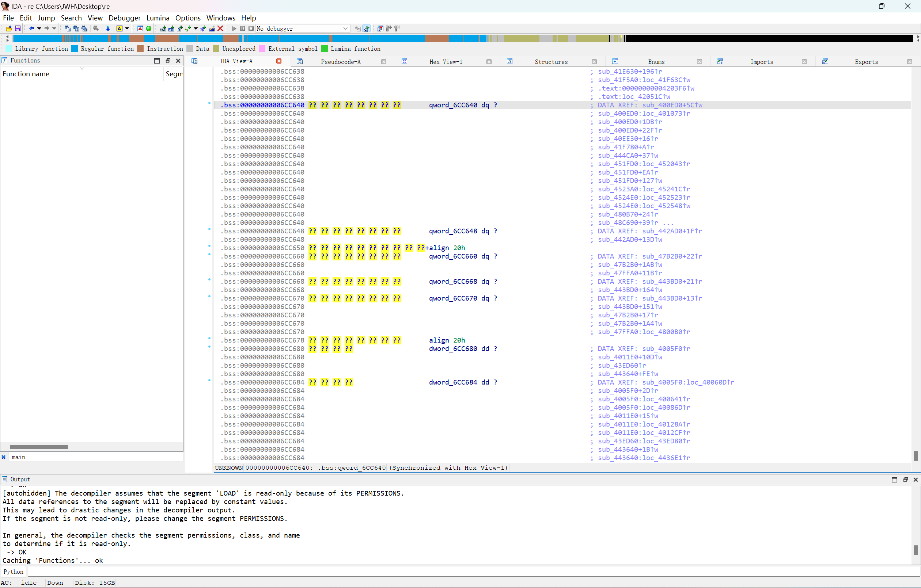Image resolution: width=921 pixels, height=588 pixels.
Task: Close the Enums tab
Action: 699,62
